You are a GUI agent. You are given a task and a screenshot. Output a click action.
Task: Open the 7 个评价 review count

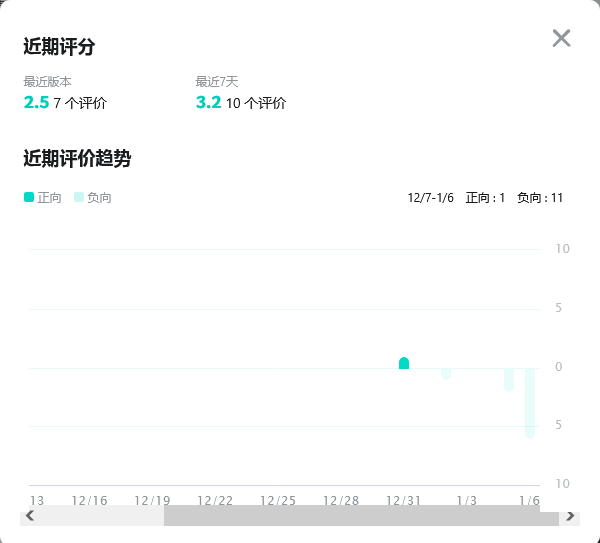(80, 103)
